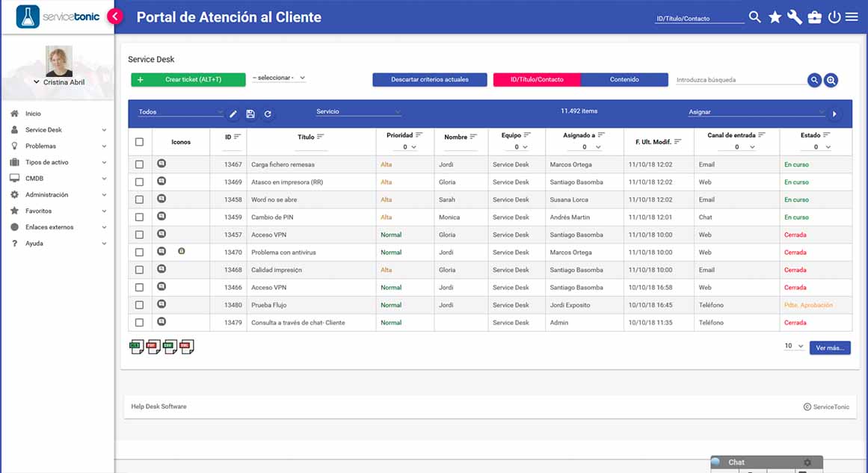This screenshot has height=473, width=868.
Task: Switch to the Contenido search tab
Action: pyautogui.click(x=624, y=79)
